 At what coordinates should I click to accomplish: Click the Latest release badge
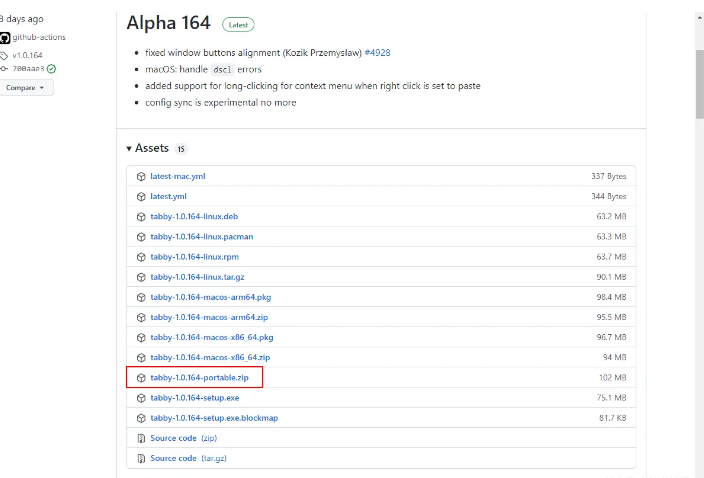tap(238, 25)
